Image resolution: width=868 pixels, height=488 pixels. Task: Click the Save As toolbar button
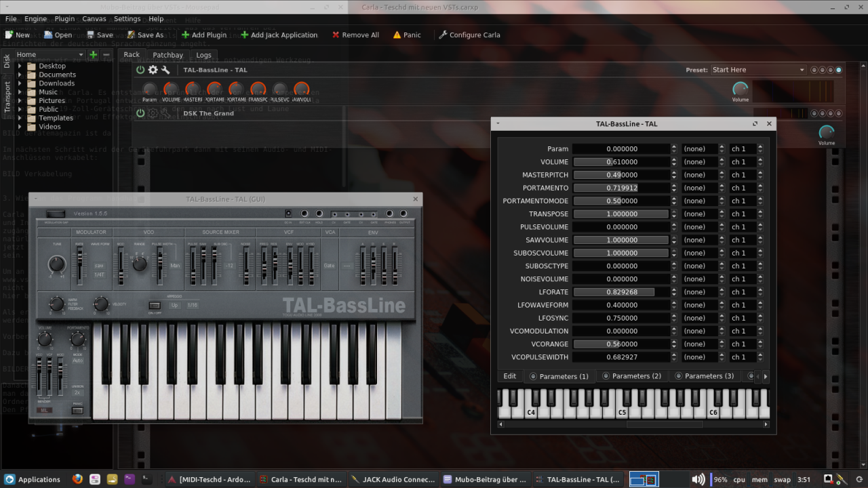[x=144, y=35]
